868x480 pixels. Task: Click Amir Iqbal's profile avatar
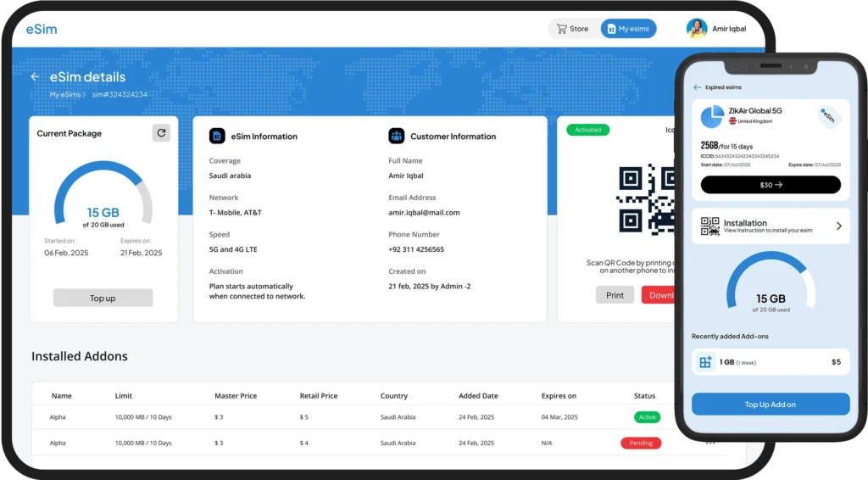point(697,29)
